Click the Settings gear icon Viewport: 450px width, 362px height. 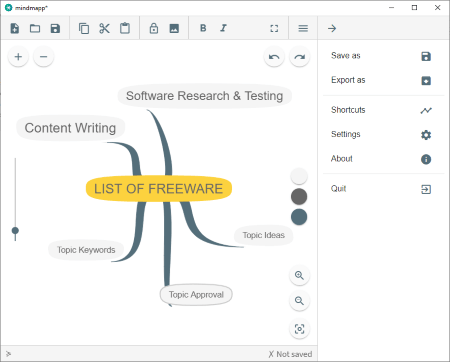coord(426,135)
